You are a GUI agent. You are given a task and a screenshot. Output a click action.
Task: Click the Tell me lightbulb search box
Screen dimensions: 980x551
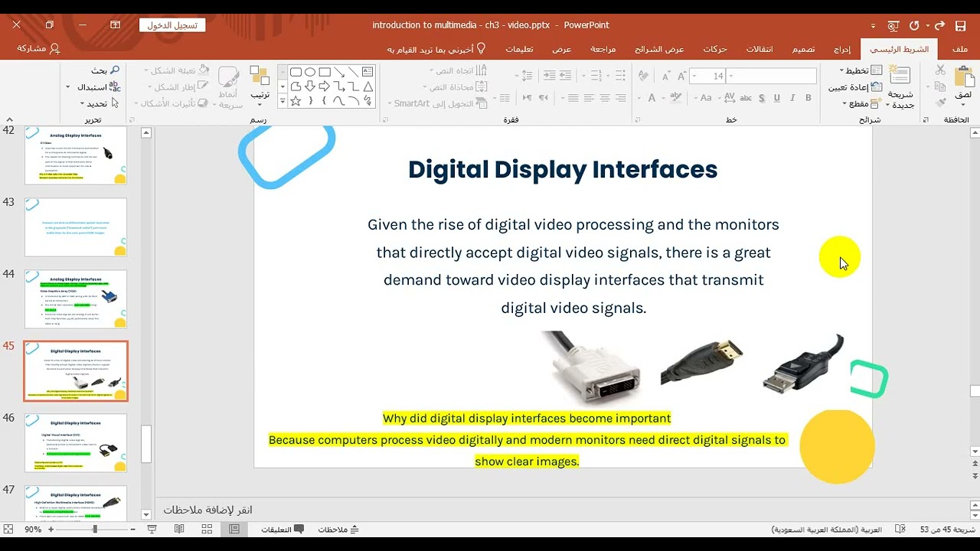tap(436, 48)
